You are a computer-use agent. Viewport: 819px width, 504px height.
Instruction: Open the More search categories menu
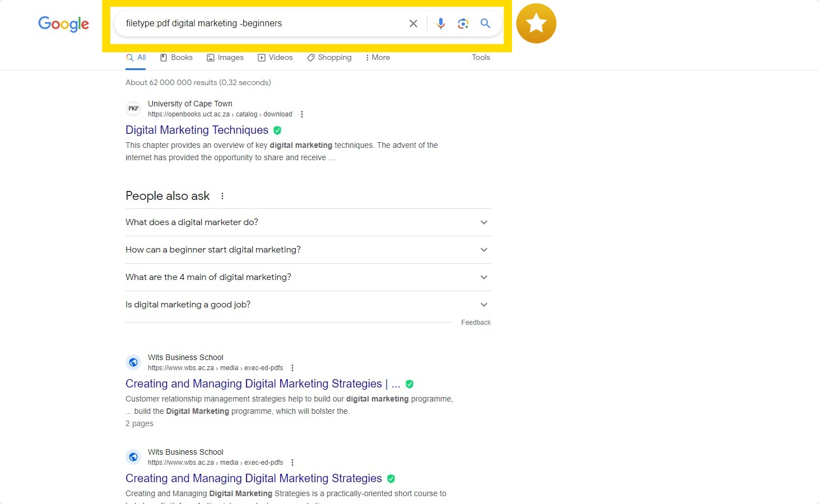tap(378, 57)
